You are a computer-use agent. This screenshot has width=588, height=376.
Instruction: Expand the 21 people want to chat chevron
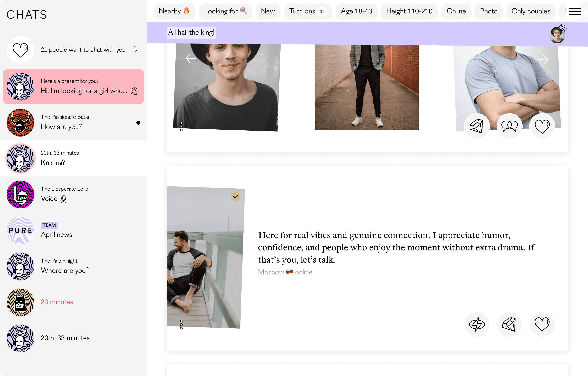(136, 50)
